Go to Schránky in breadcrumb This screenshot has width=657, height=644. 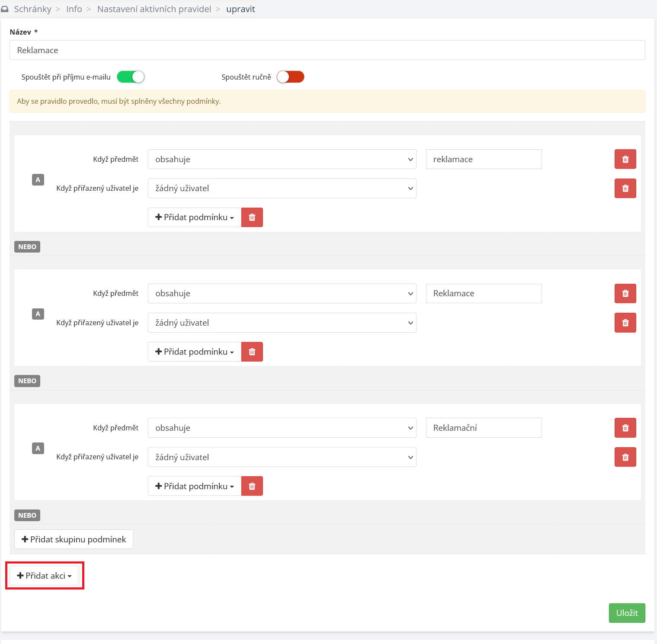[x=32, y=9]
